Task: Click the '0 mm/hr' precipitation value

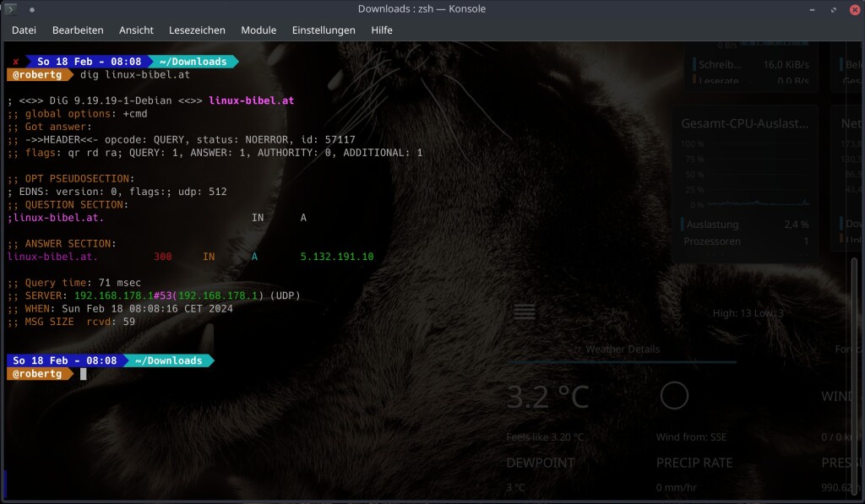Action: 677,487
